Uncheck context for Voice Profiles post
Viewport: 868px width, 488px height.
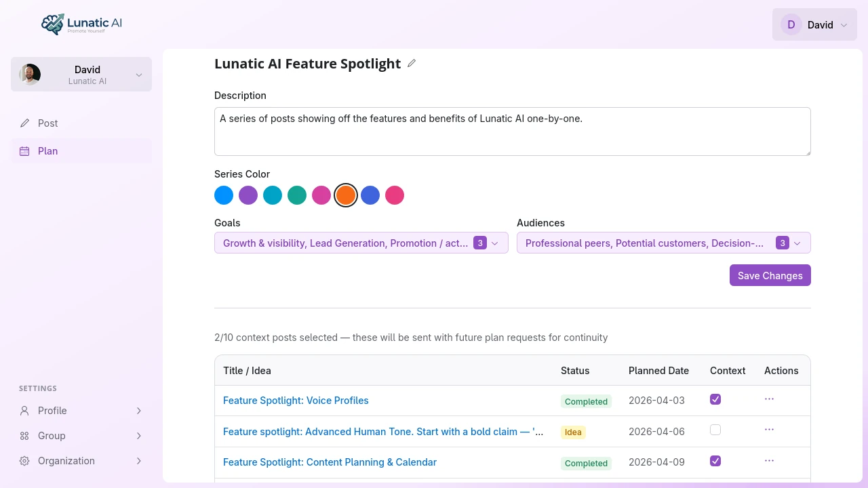(x=715, y=399)
